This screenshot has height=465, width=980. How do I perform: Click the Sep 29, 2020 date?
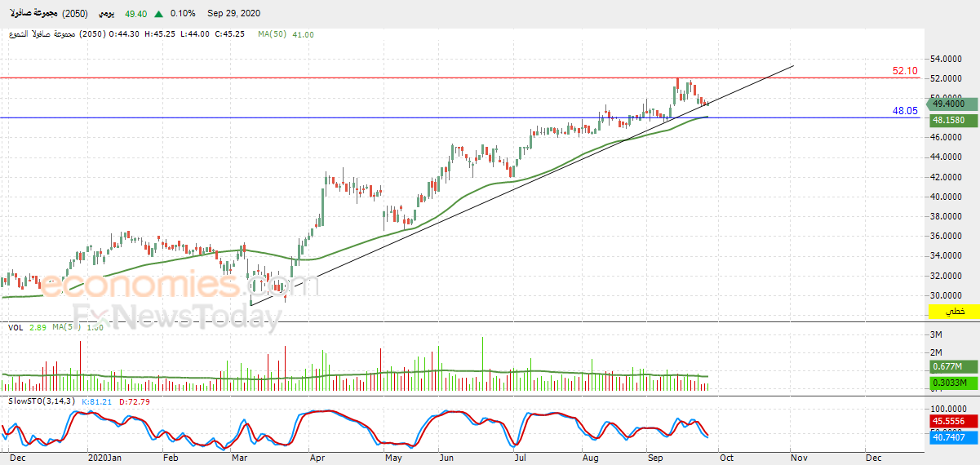click(x=235, y=14)
